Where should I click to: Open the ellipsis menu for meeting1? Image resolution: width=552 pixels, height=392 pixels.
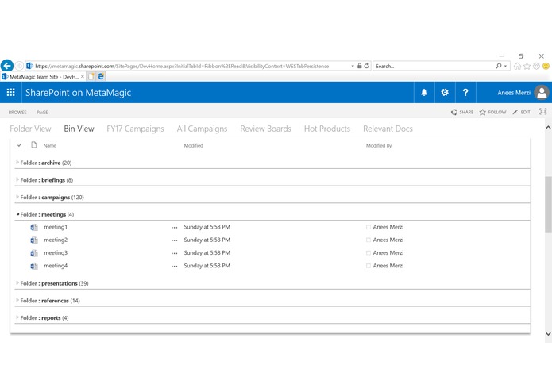tap(174, 228)
